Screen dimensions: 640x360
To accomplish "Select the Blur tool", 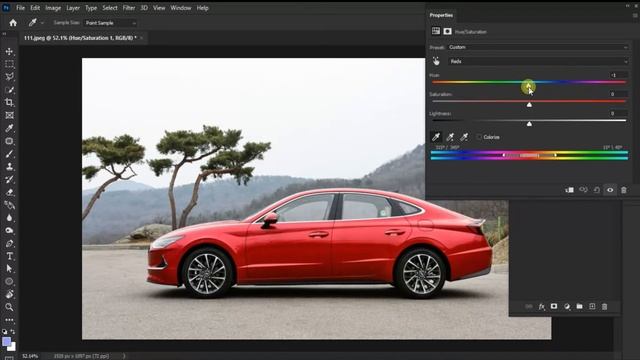I will pos(9,218).
